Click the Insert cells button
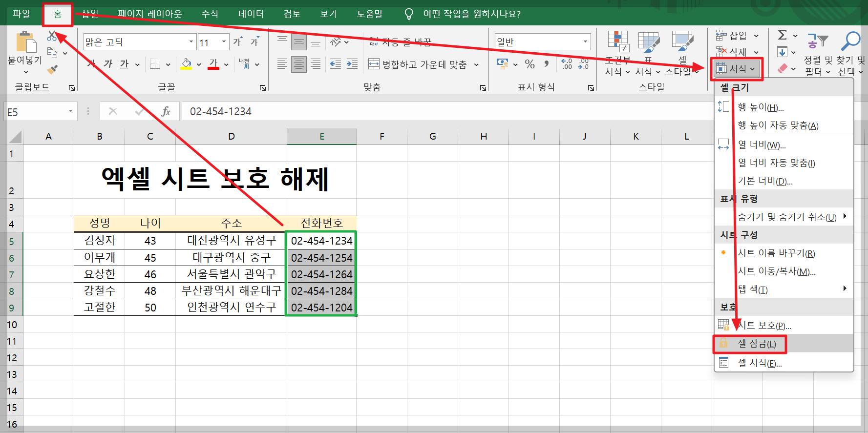Image resolution: width=868 pixels, height=433 pixels. (x=737, y=36)
